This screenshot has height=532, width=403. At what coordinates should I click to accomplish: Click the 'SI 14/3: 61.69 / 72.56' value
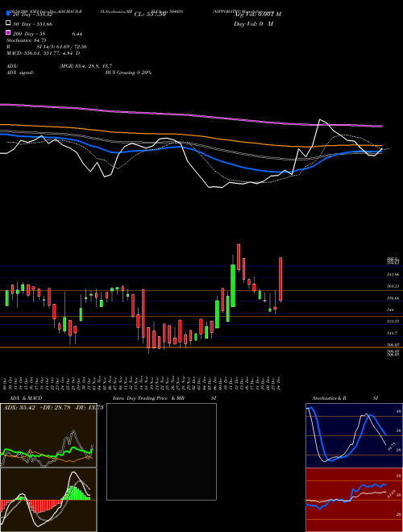(x=62, y=47)
